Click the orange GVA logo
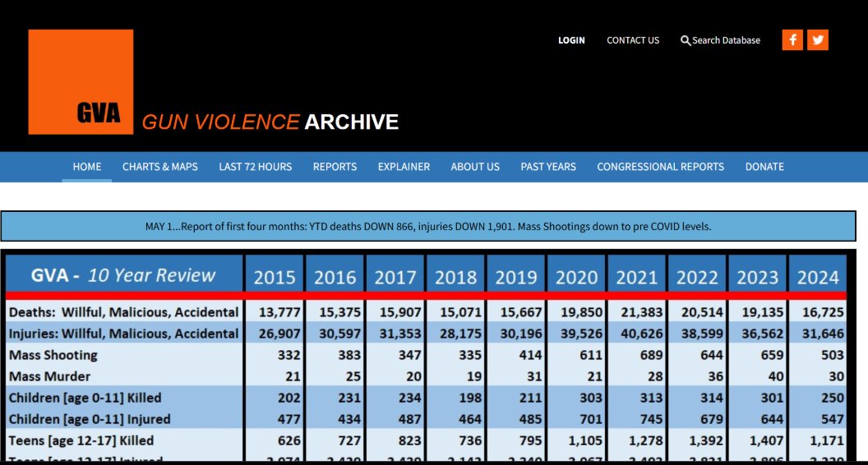868x465 pixels. coord(81,82)
